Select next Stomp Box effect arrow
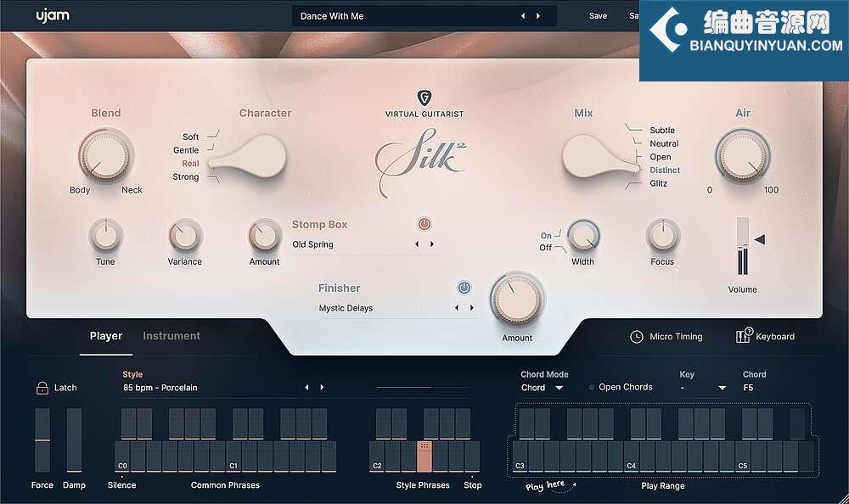Screen dimensions: 849x504 pos(432,244)
